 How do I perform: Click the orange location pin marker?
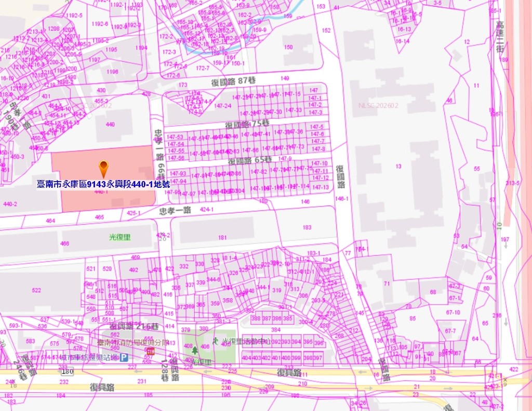click(x=104, y=168)
